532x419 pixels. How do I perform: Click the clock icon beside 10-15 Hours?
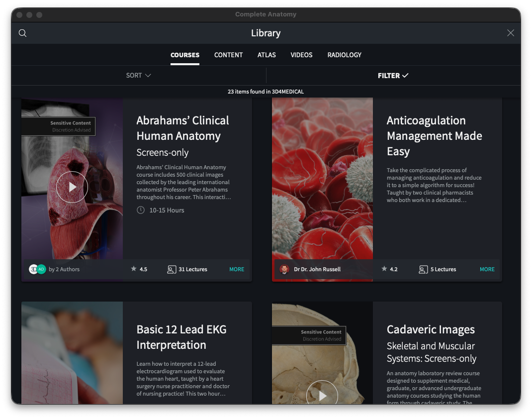pos(141,210)
